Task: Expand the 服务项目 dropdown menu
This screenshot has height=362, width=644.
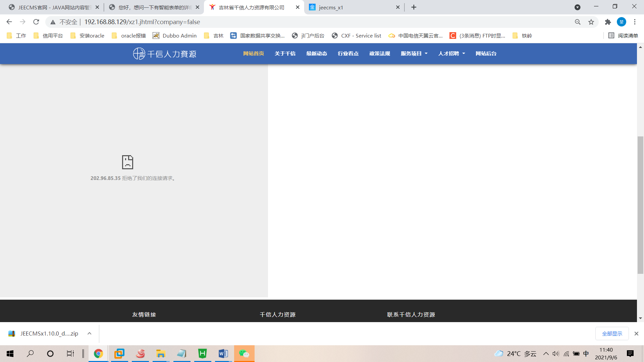Action: pos(414,54)
